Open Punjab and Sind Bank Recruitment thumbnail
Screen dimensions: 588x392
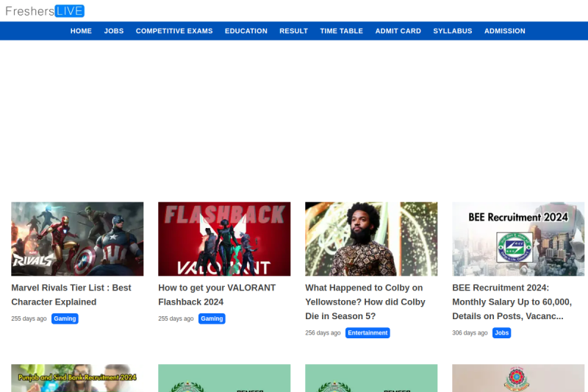[77, 378]
